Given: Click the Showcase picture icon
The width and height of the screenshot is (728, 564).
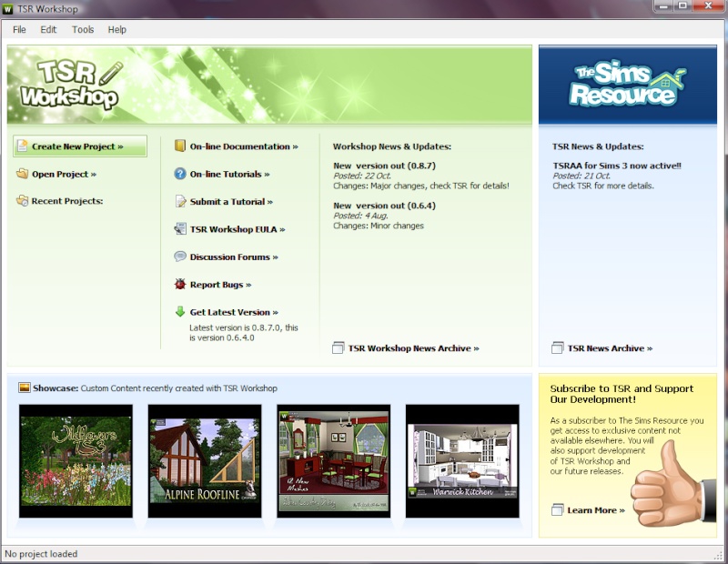Looking at the screenshot, I should click(25, 388).
